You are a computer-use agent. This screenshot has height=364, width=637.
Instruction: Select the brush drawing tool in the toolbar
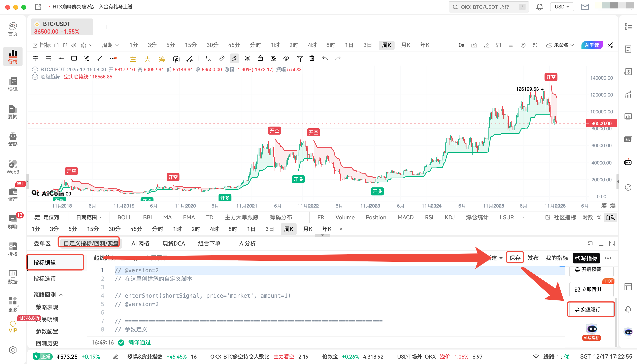click(x=235, y=58)
